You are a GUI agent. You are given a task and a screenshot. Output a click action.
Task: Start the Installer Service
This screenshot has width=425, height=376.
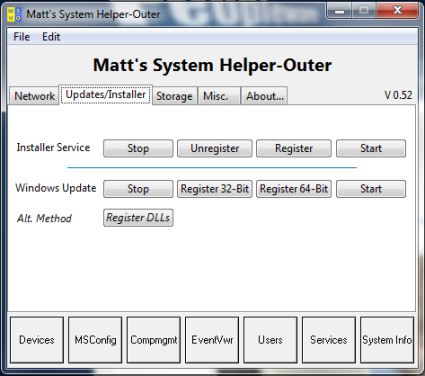tap(371, 148)
